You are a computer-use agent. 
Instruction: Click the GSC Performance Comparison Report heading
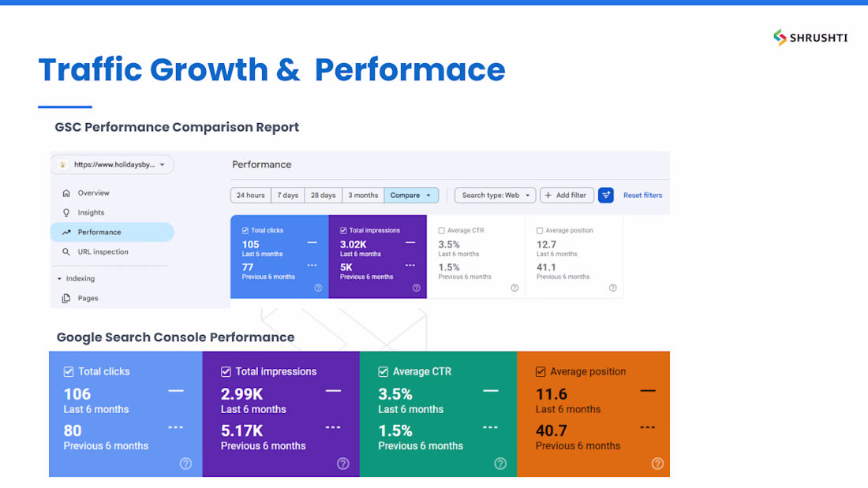point(177,127)
